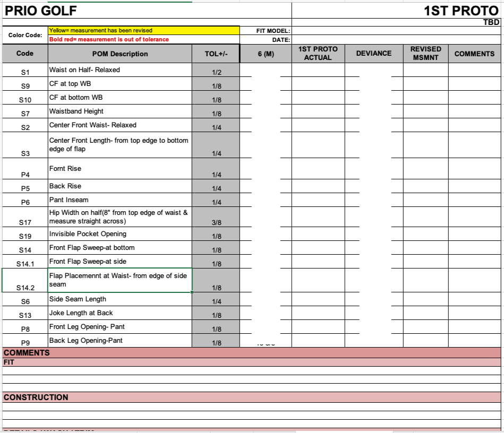Select the TBD cell under 1ST PROTO
This screenshot has height=433, width=504.
coord(491,22)
